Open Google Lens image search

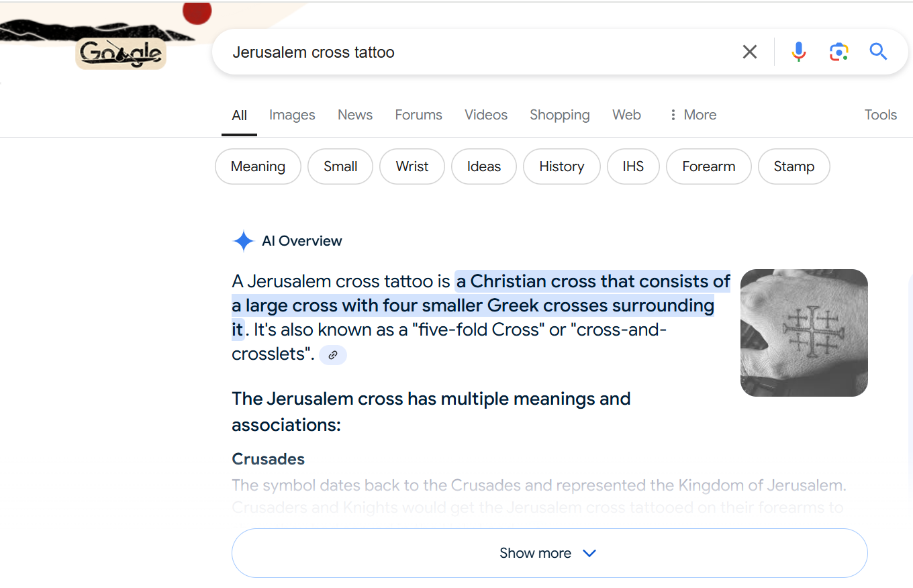click(838, 52)
